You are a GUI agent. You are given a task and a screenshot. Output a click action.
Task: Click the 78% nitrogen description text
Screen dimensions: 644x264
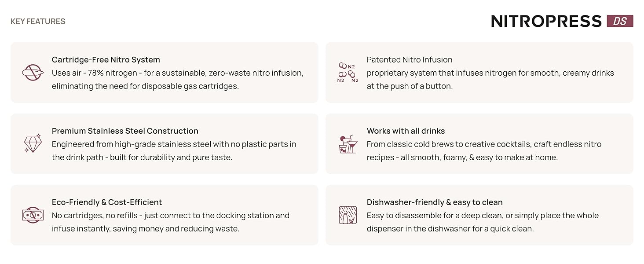click(x=178, y=79)
